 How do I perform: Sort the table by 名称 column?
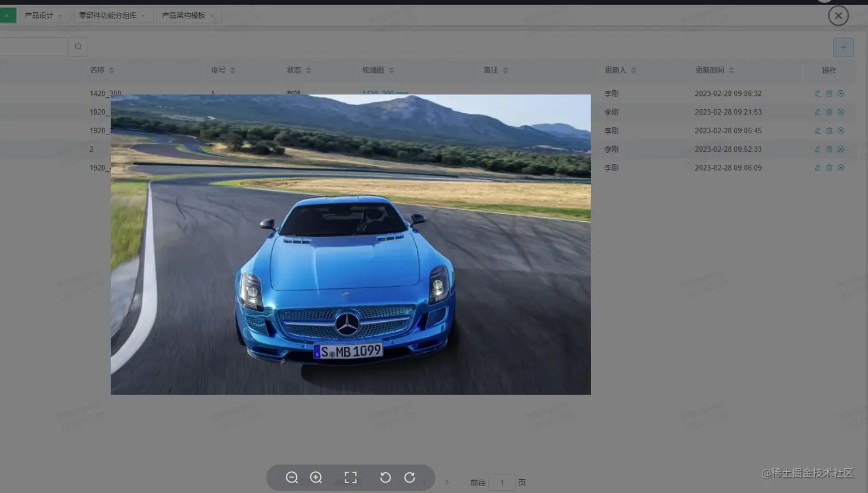click(111, 70)
